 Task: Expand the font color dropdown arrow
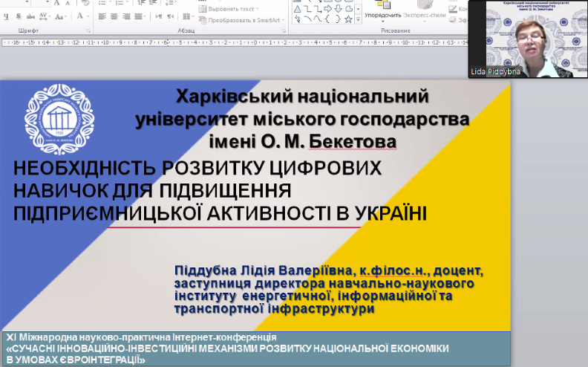(x=88, y=16)
